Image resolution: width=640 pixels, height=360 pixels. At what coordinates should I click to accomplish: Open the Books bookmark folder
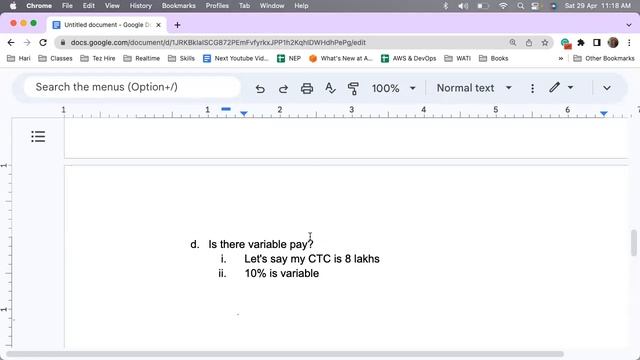[x=493, y=59]
